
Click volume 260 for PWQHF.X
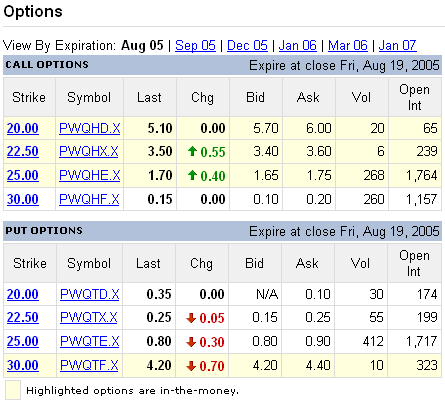click(374, 199)
